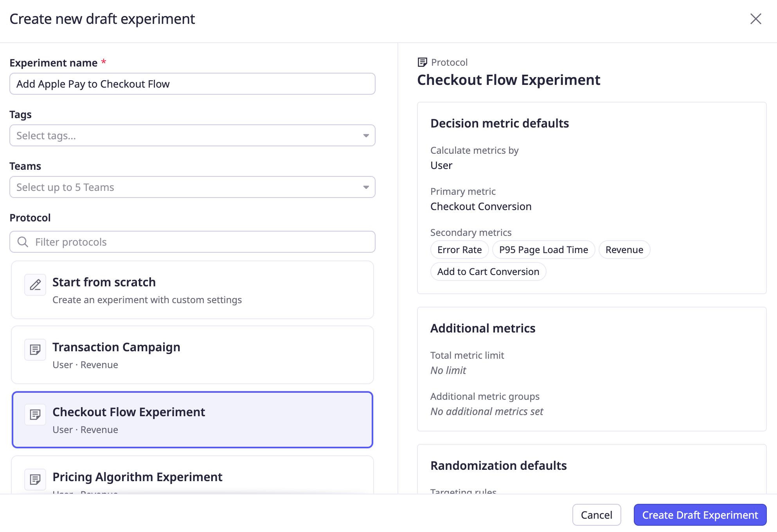777x532 pixels.
Task: Click the 'Decision metric defaults' heading
Action: (x=500, y=123)
